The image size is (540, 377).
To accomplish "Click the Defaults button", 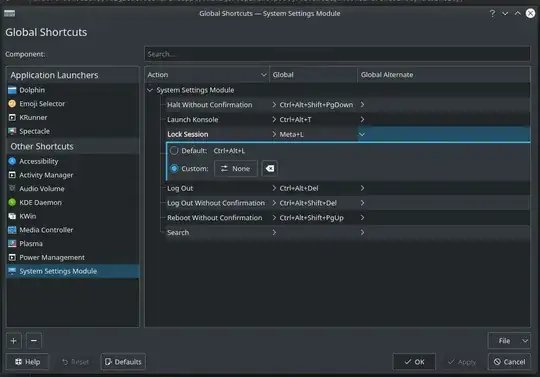I will [x=123, y=362].
